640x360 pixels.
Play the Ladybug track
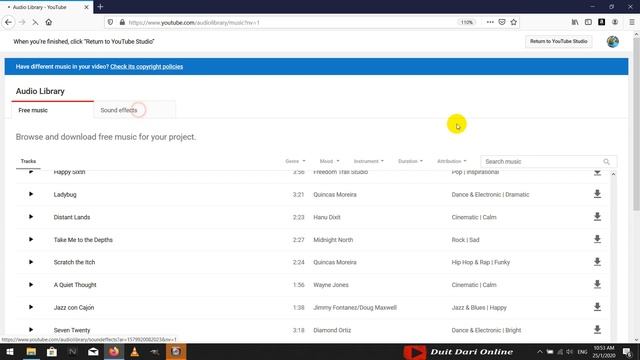point(31,194)
